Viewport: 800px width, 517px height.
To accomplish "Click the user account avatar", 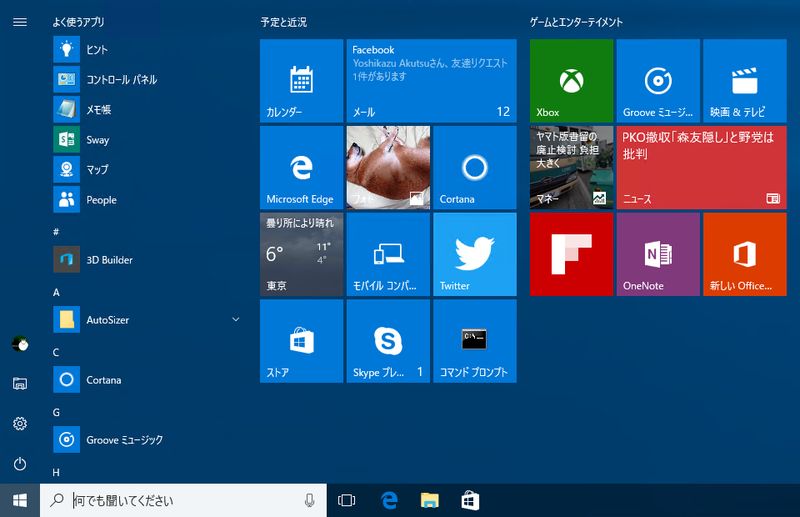I will coord(20,343).
